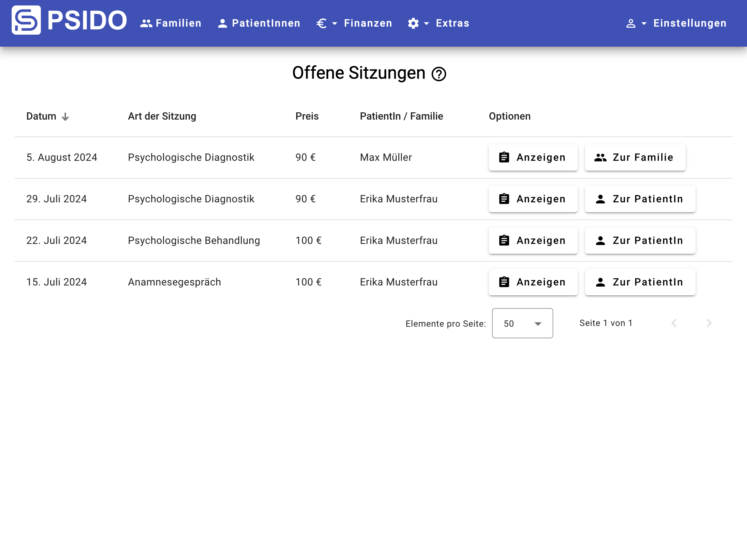Screen dimensions: 747x560
Task: Click the next page chevron
Action: [709, 323]
